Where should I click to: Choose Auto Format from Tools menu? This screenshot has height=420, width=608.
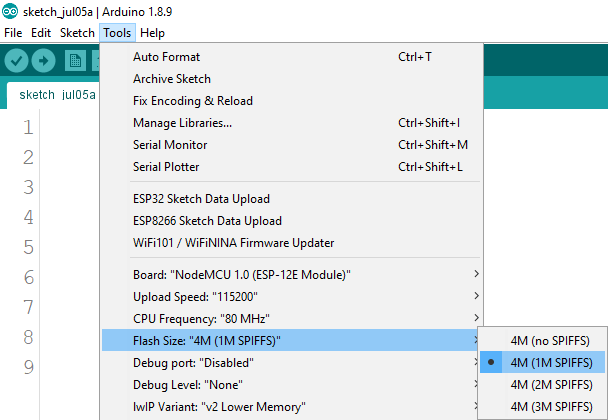(166, 57)
